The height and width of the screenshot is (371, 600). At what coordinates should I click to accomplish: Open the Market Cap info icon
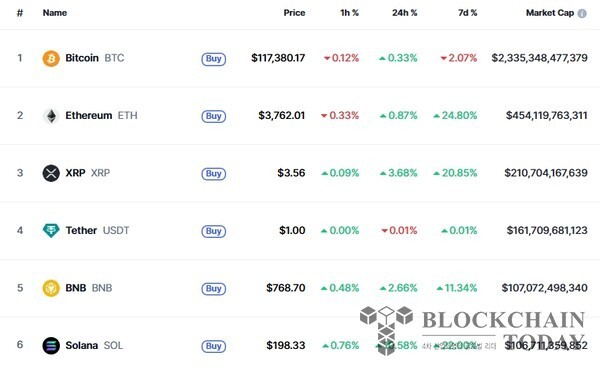582,13
